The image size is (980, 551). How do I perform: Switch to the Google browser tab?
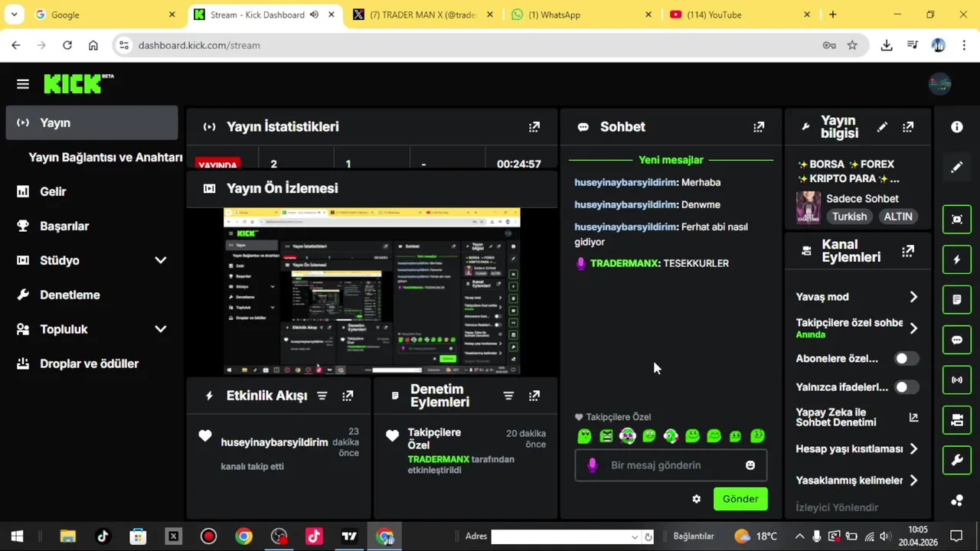pos(105,15)
